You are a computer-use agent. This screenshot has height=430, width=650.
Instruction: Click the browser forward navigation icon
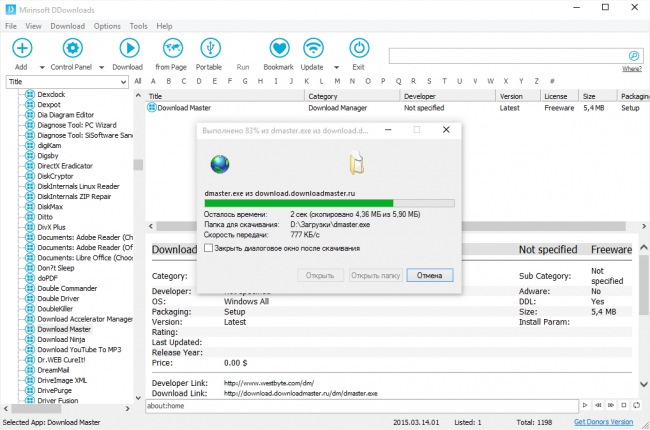(x=611, y=405)
